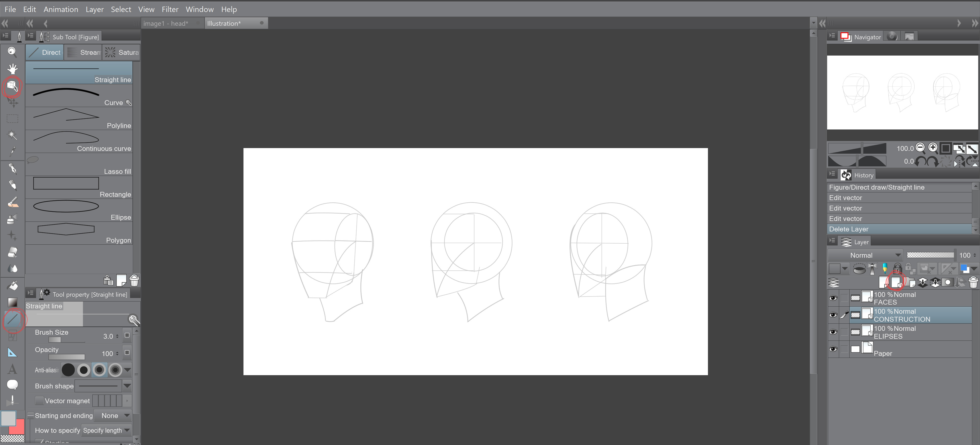Select the Text tool

coord(12,369)
